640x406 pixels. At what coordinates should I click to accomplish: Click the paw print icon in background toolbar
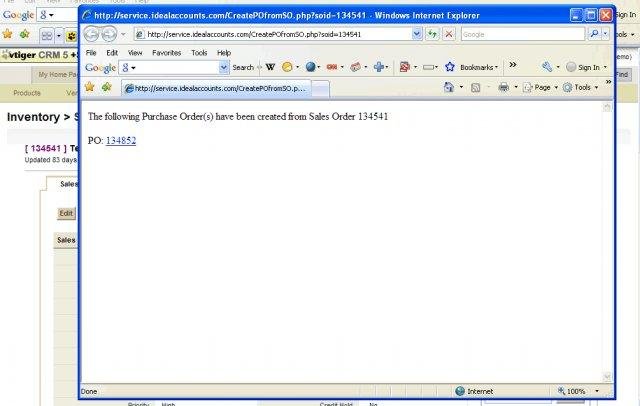click(72, 36)
